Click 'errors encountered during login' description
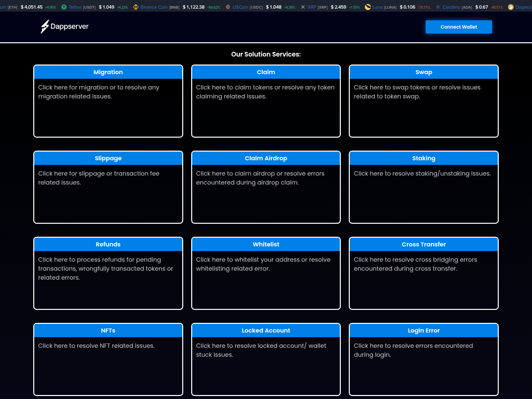The image size is (532, 399). point(413,350)
